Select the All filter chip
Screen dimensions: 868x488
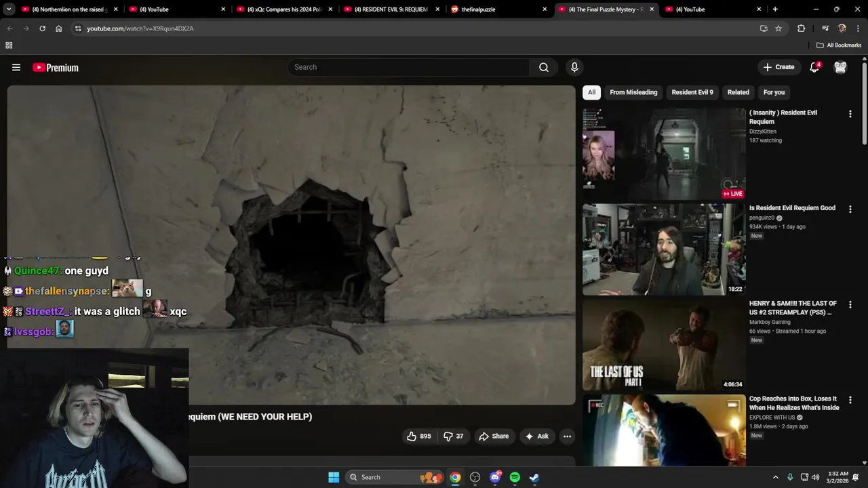[x=591, y=92]
